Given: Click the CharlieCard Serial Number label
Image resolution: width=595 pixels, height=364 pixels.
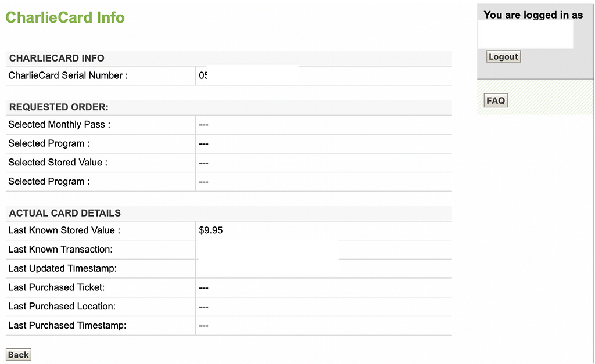Looking at the screenshot, I should [68, 75].
